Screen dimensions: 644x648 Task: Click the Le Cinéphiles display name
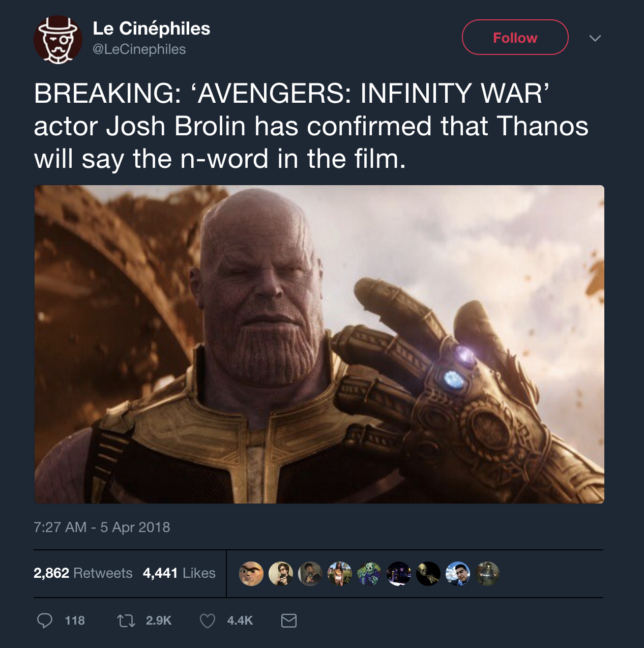point(152,28)
